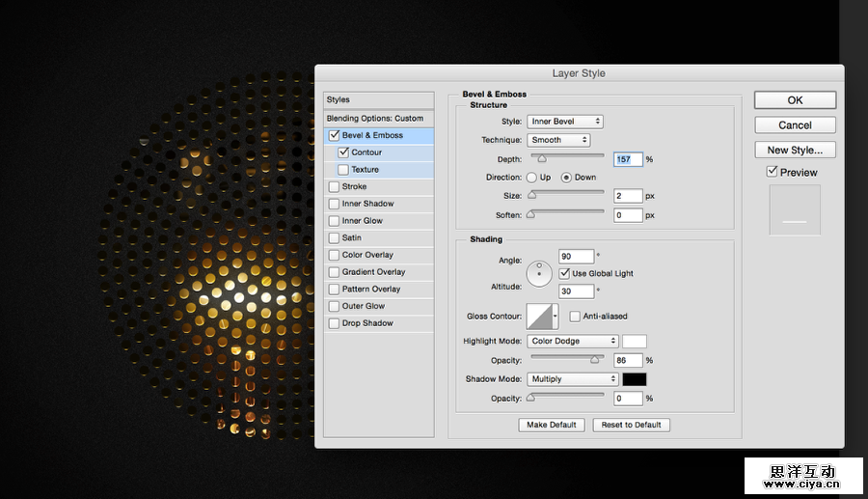Select Gradient Overlay in the styles list
868x499 pixels.
pos(373,272)
